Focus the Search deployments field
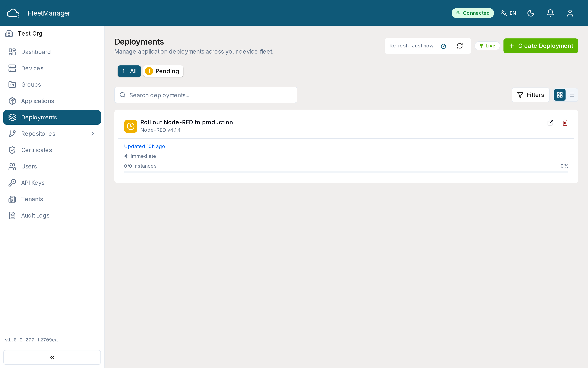The image size is (588, 368). point(206,95)
